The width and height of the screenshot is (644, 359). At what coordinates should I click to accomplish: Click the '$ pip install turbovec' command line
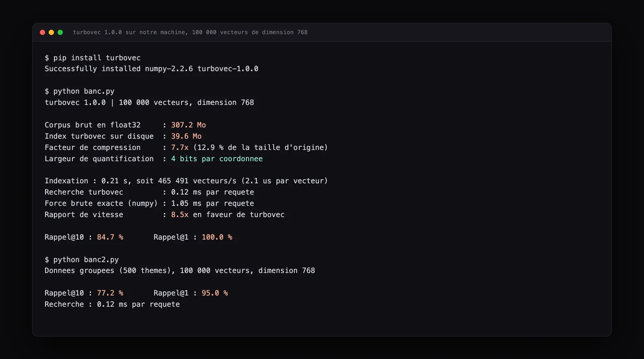[93, 58]
